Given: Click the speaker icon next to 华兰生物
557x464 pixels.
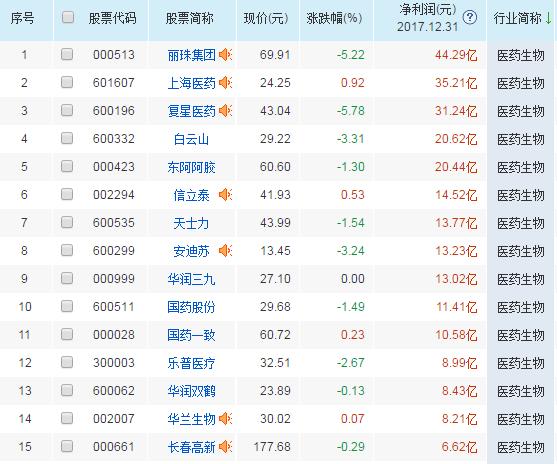Looking at the screenshot, I should [225, 419].
